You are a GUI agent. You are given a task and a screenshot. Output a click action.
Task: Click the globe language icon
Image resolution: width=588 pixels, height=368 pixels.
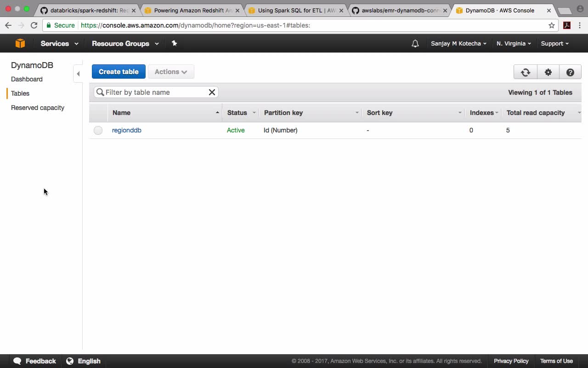[70, 361]
